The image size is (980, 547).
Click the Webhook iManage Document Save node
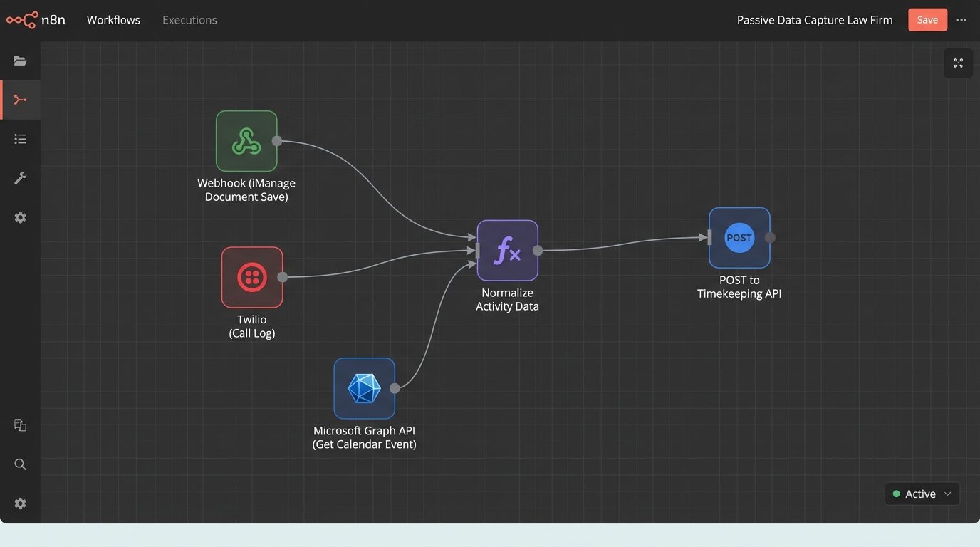[x=246, y=141]
